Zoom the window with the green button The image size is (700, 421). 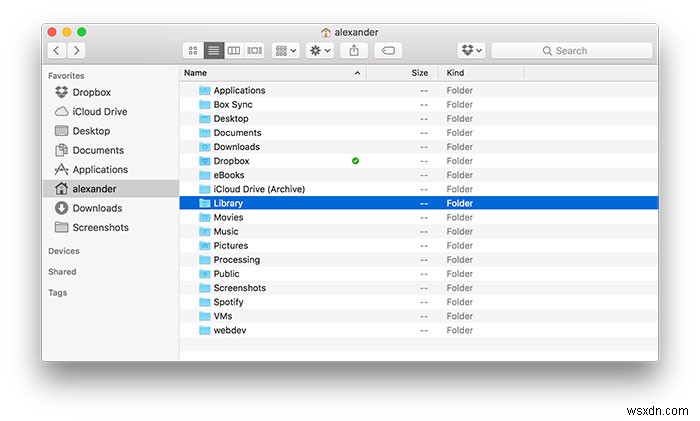click(x=81, y=32)
